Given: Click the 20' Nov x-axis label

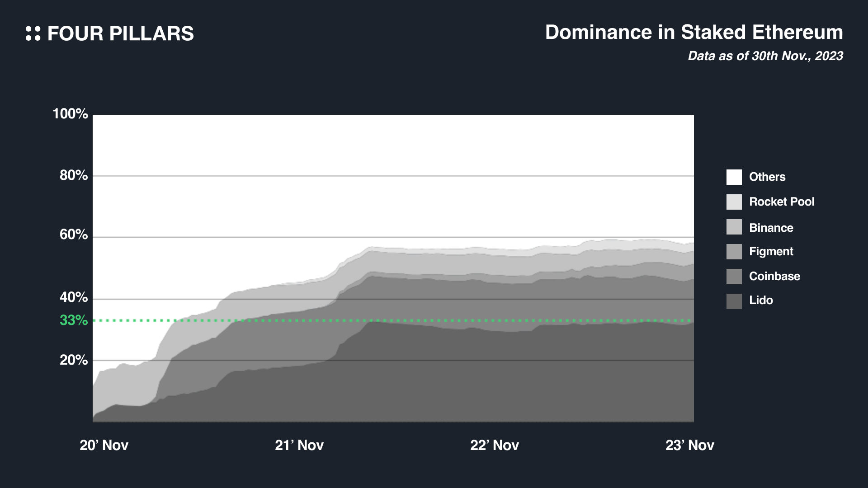Looking at the screenshot, I should point(104,445).
